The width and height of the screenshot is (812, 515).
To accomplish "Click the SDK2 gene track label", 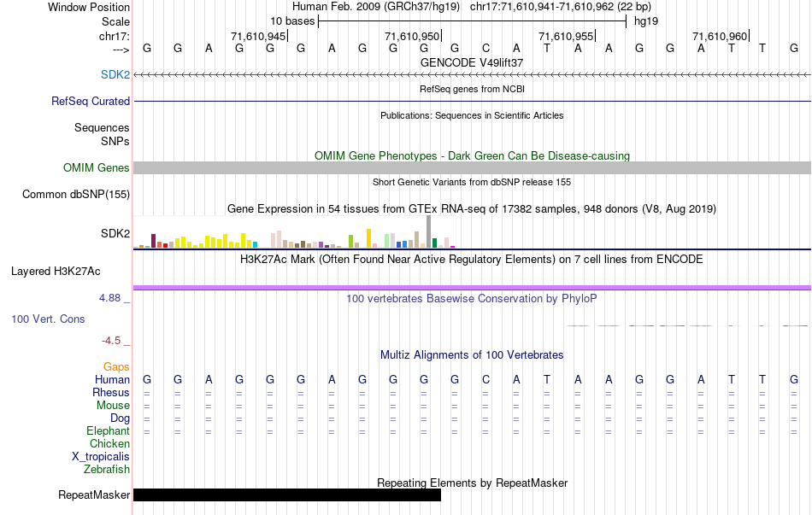I will (x=115, y=74).
